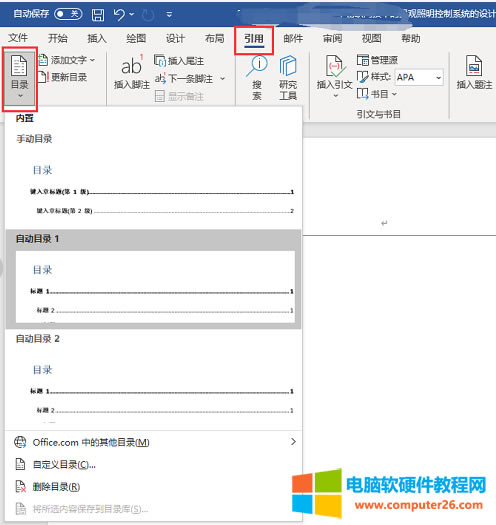
Task: Click Update Table of Contents (更新目录)
Action: click(x=63, y=77)
